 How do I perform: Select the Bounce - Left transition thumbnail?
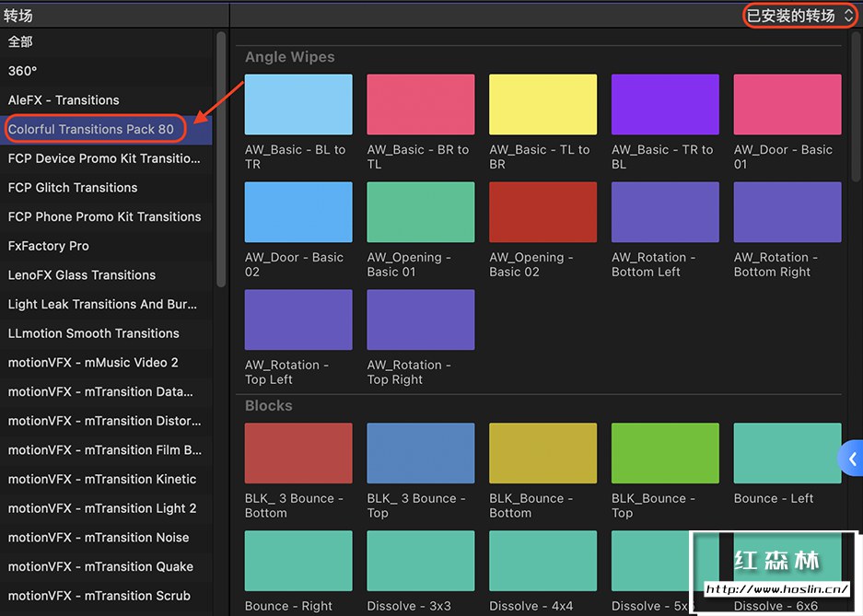click(x=787, y=454)
